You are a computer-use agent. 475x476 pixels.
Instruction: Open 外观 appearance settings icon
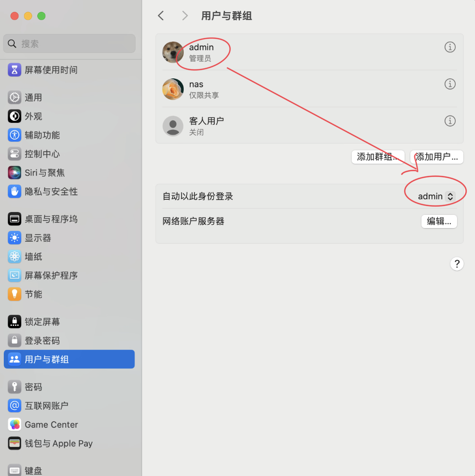(x=14, y=116)
